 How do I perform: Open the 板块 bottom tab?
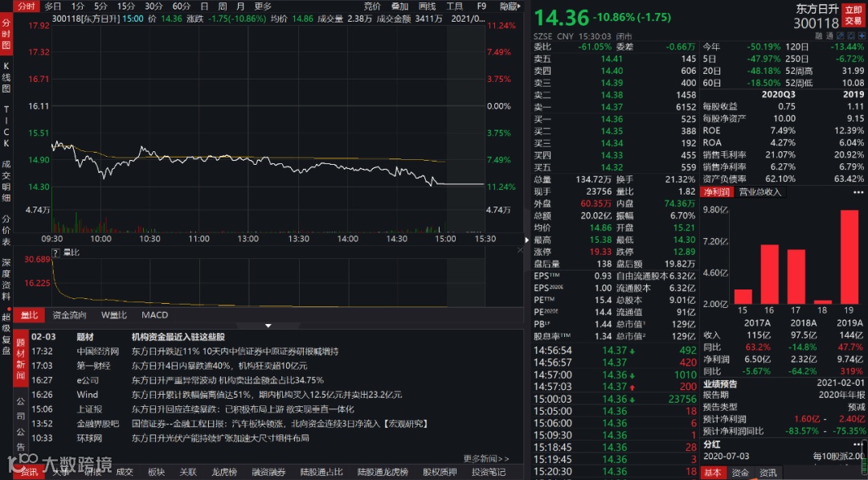click(x=156, y=472)
